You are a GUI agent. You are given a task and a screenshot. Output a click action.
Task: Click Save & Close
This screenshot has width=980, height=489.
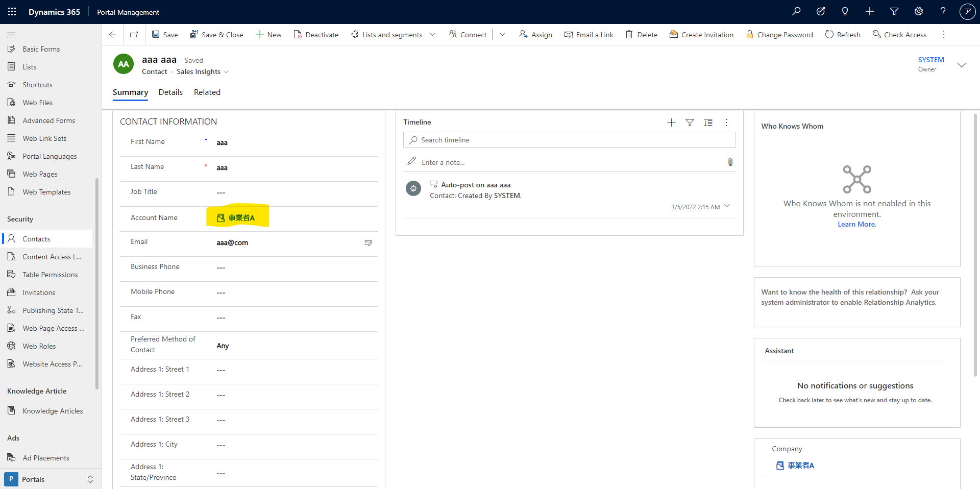click(x=216, y=35)
